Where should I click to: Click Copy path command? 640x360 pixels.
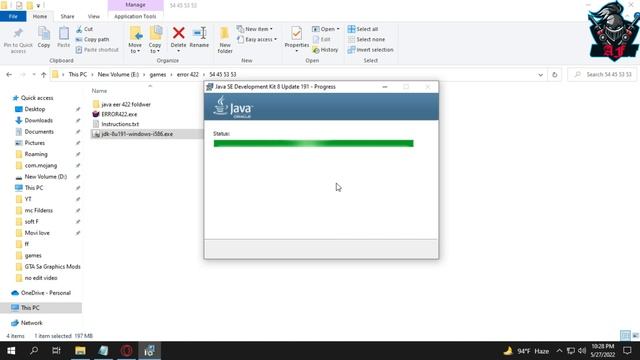93,39
